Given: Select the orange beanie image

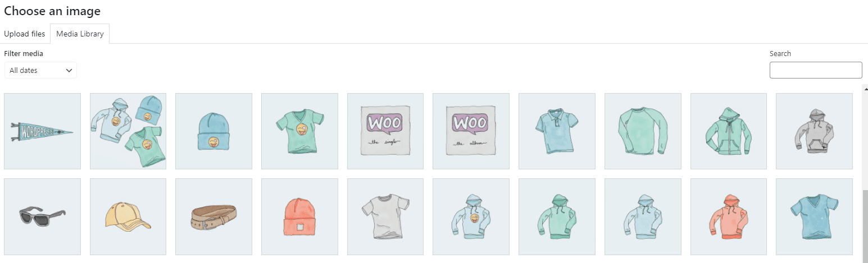Looking at the screenshot, I should pos(299,216).
